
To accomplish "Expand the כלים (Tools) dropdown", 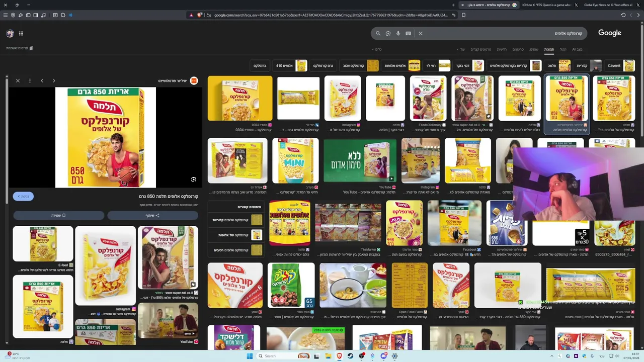I will pyautogui.click(x=377, y=49).
